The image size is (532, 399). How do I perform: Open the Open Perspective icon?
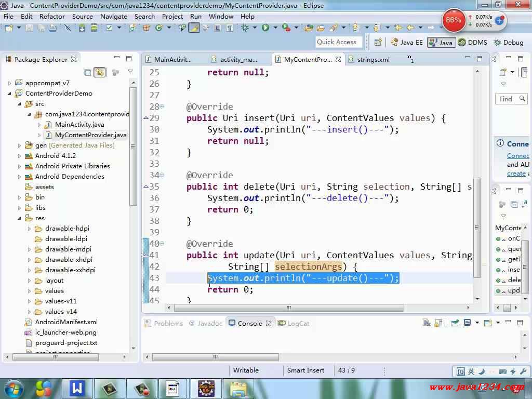coord(378,43)
